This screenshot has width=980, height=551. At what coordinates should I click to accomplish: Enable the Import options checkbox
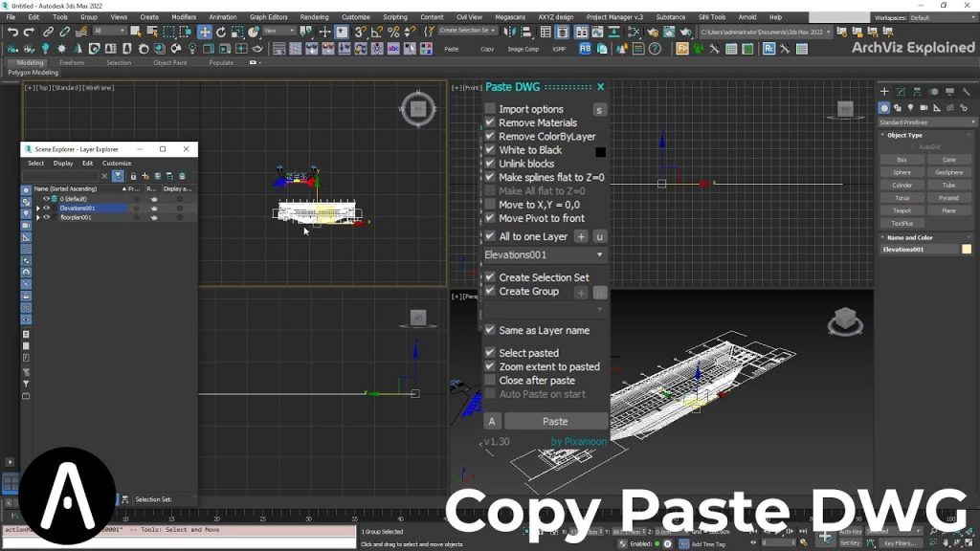[490, 109]
